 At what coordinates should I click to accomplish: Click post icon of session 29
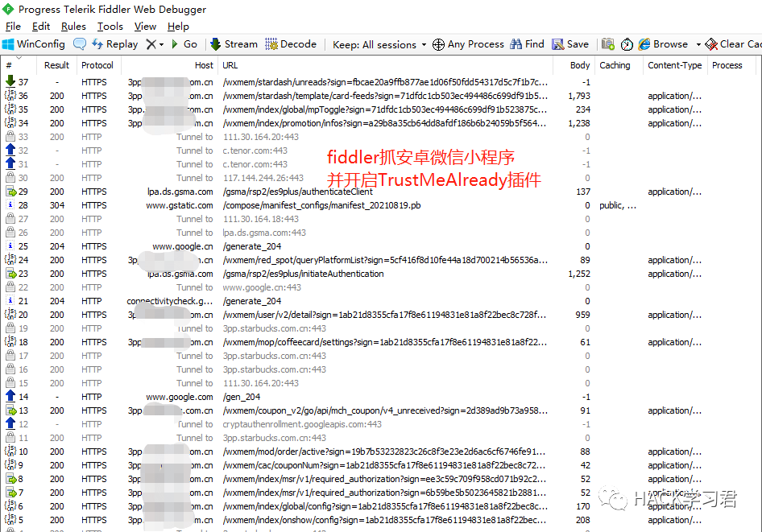tap(10, 192)
